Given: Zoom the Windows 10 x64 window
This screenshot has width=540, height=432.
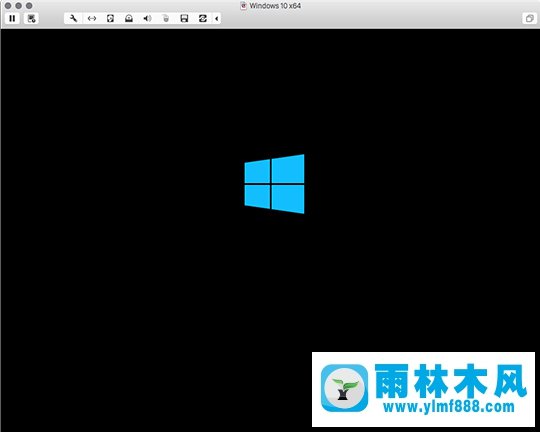Looking at the screenshot, I should (29, 6).
